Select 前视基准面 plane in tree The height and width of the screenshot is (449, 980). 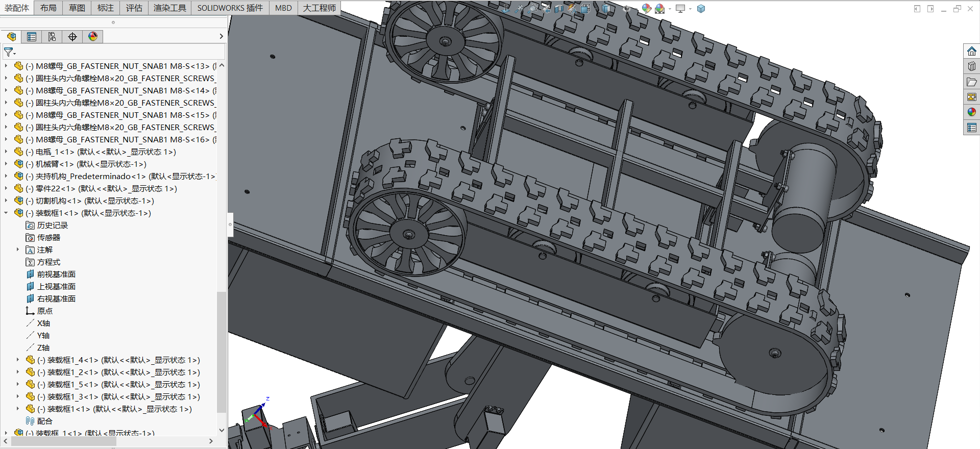coord(56,274)
